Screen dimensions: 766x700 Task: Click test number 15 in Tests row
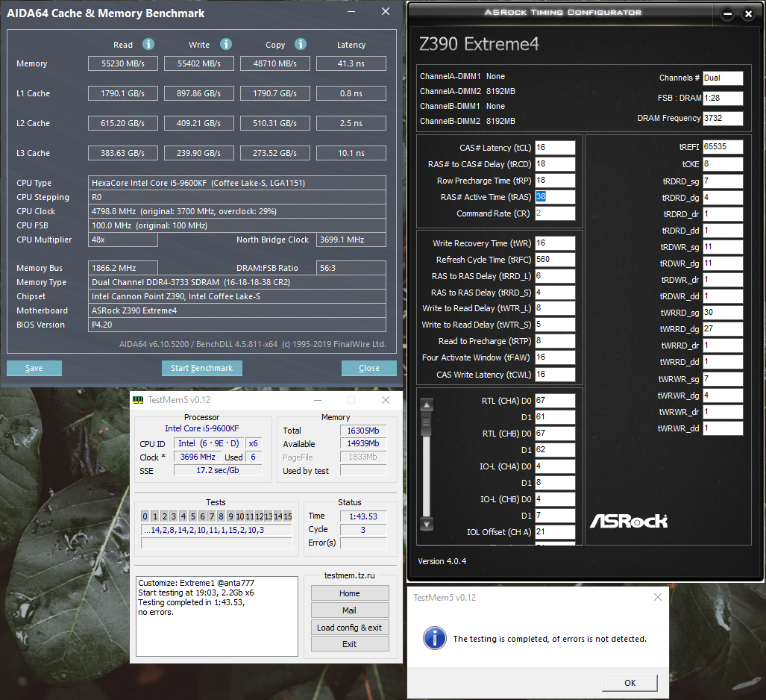coord(288,516)
